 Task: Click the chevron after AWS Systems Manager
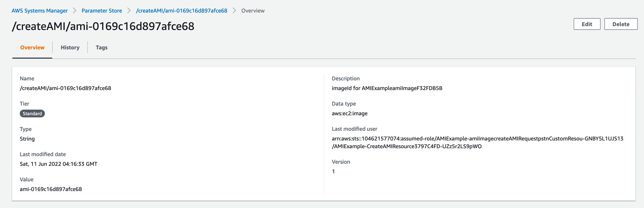point(75,11)
